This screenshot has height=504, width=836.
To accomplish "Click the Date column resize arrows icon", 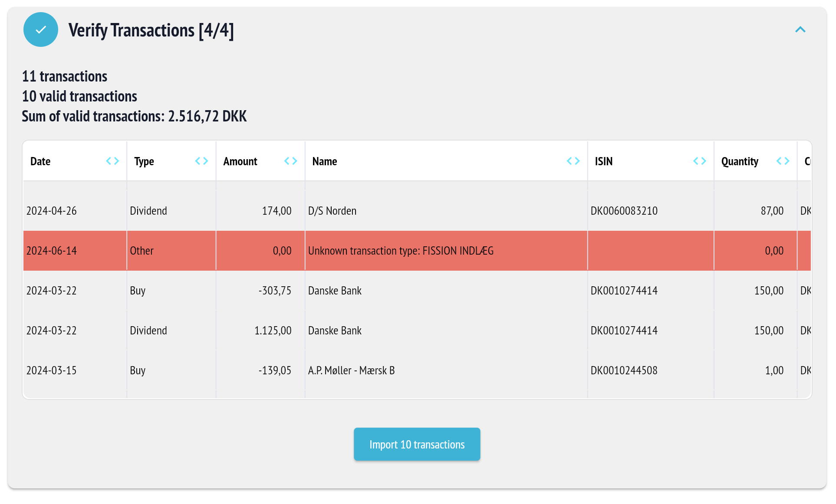I will [112, 161].
